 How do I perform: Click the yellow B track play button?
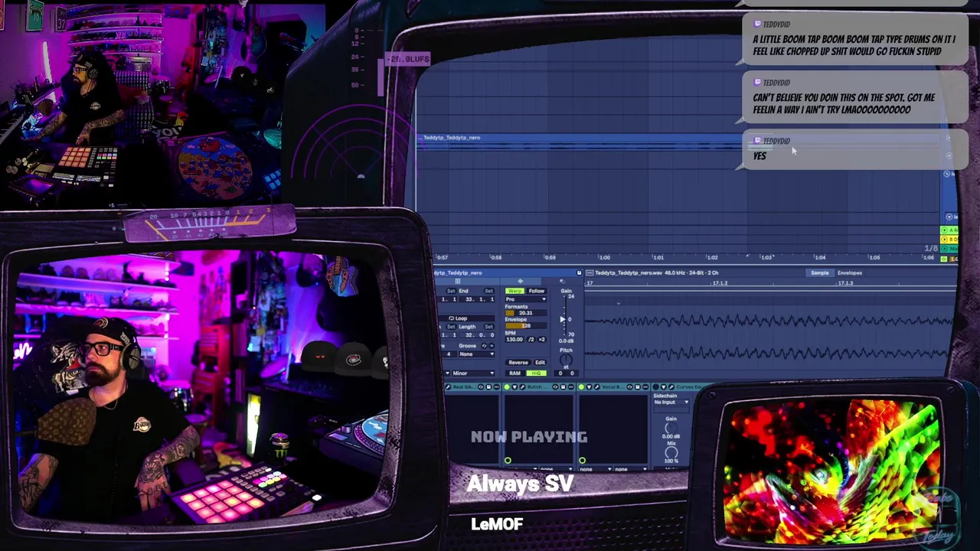click(x=944, y=240)
